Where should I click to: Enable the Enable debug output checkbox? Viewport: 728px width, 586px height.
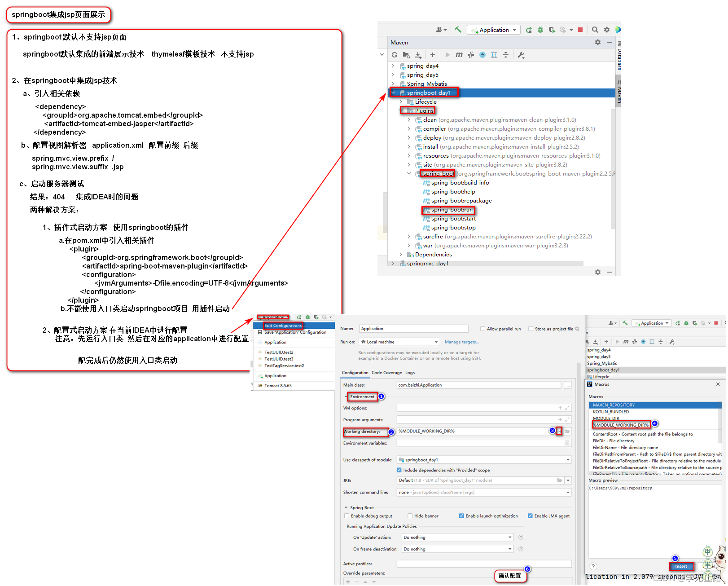click(346, 516)
